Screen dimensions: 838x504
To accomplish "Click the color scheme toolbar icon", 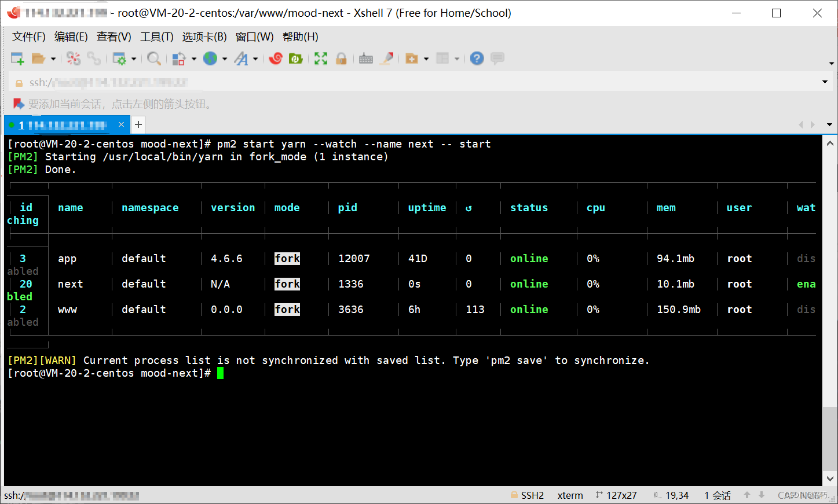I will point(179,58).
